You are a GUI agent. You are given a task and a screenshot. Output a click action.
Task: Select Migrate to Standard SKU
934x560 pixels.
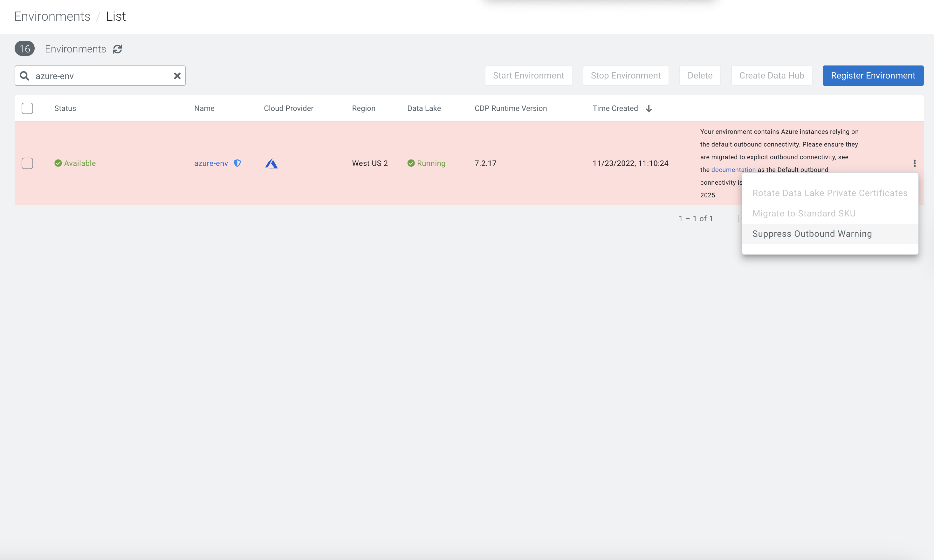(x=830, y=213)
